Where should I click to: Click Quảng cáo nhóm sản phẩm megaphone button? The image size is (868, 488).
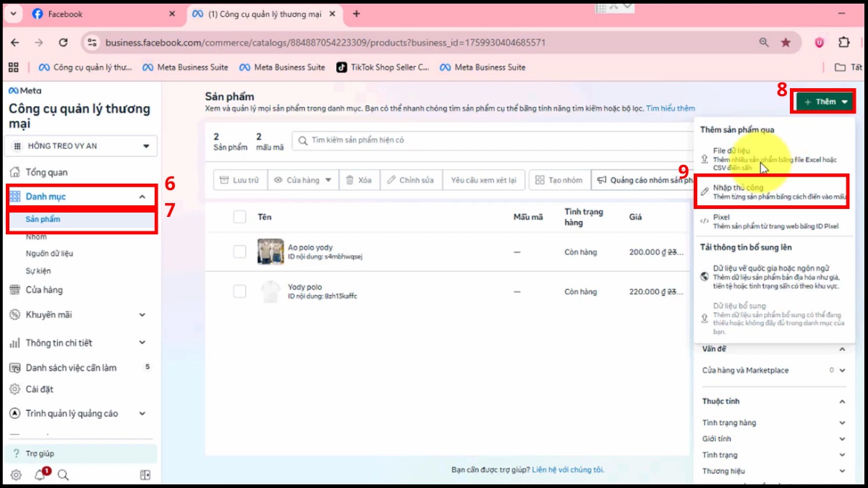(642, 180)
